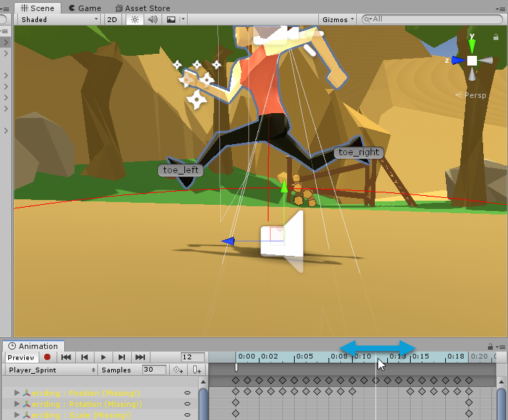Jump to first animation frame
Screen dimensions: 508x420
[x=66, y=357]
